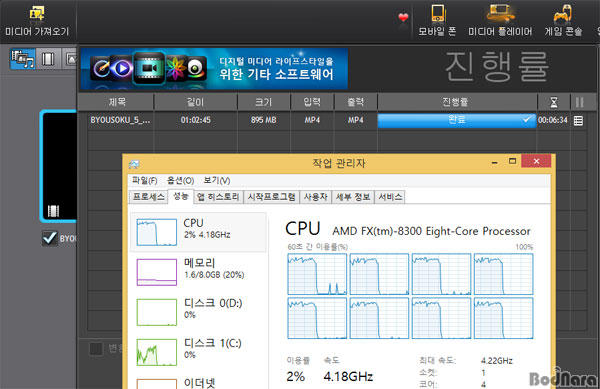Click the 메모리 mini graph thumbnail
Image resolution: width=600 pixels, height=389 pixels.
click(157, 272)
